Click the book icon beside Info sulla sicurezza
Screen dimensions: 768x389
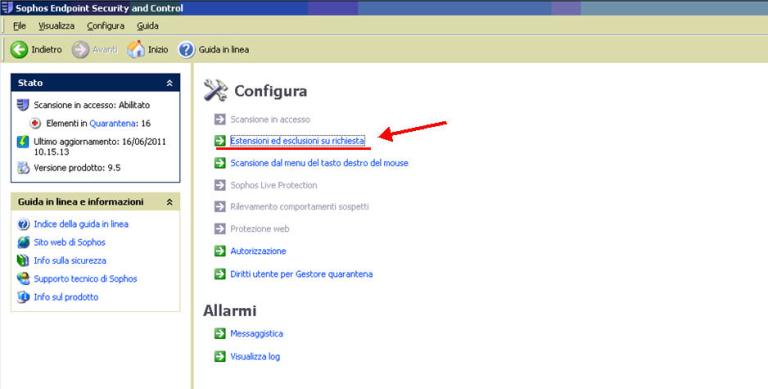tap(23, 261)
